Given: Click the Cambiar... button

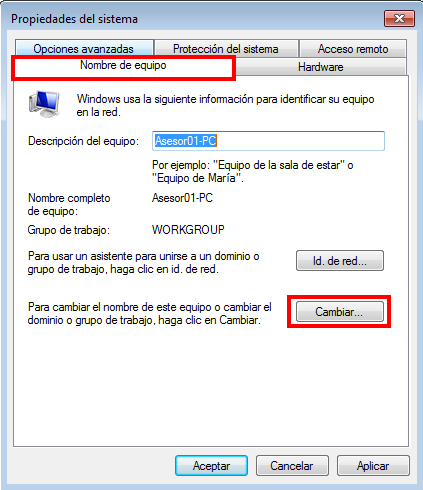Looking at the screenshot, I should coord(340,312).
